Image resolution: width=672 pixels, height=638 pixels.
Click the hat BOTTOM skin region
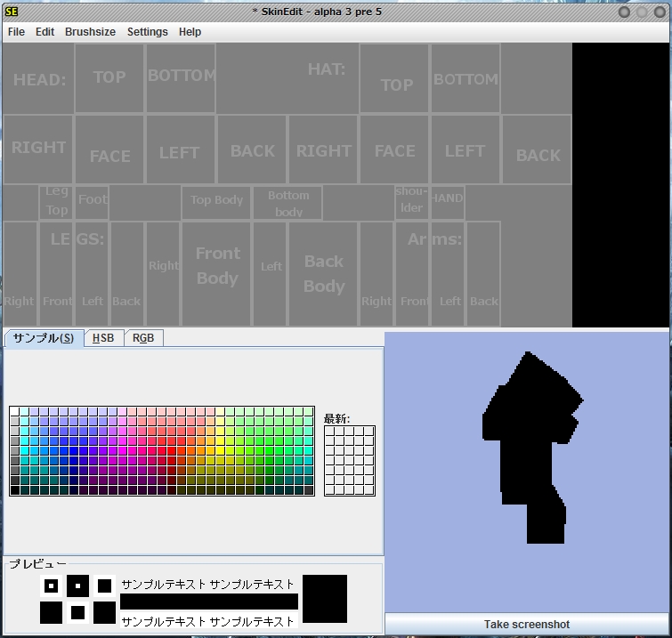coord(466,78)
